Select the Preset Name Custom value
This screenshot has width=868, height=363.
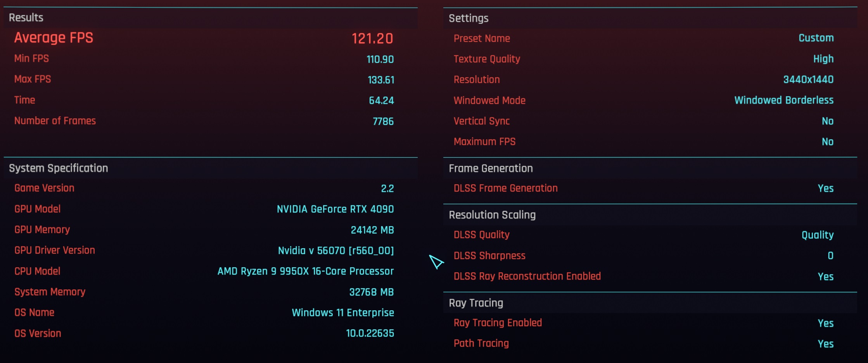click(x=816, y=38)
